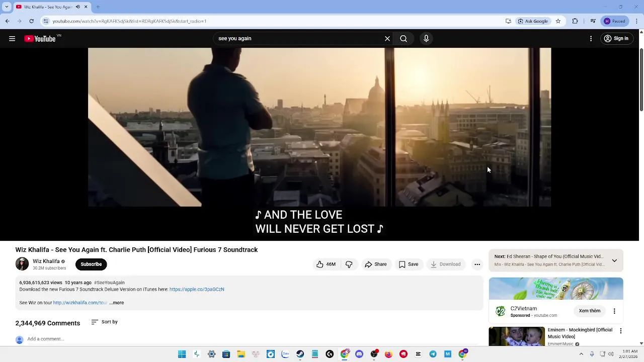Open the C2Vietnam ad banner image
Viewport: 644px width, 362px height.
[x=556, y=289]
